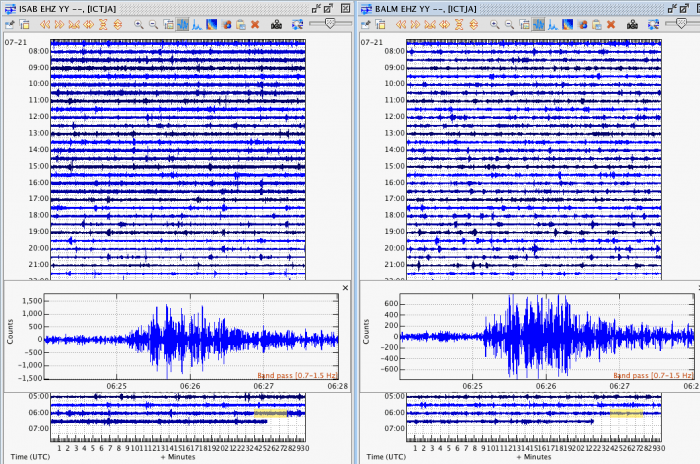Maximize the BALM EHZ frame

[684, 8]
